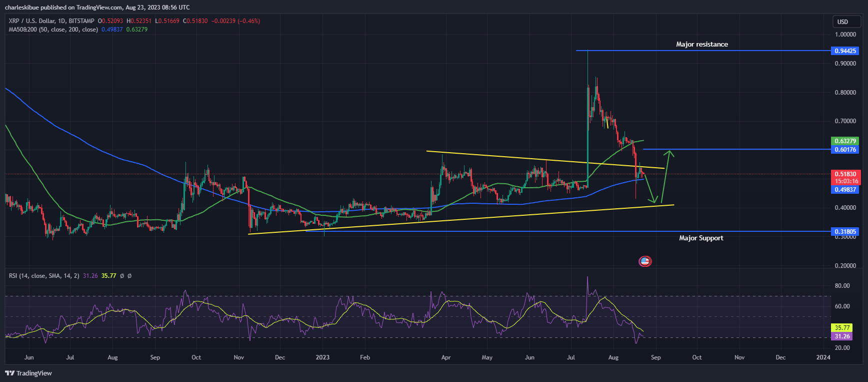Click the 0.20000 price axis label

[845, 266]
